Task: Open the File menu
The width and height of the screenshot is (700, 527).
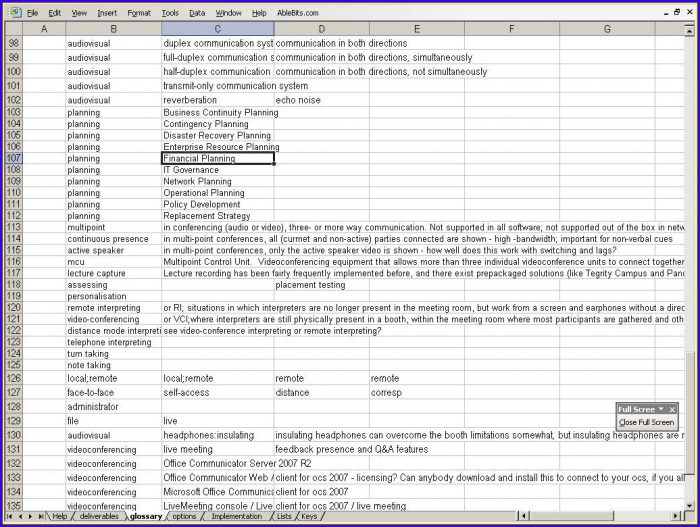Action: click(32, 13)
